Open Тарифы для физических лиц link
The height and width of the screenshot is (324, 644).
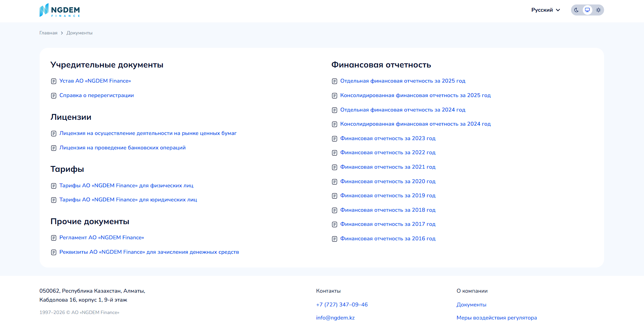(x=126, y=186)
